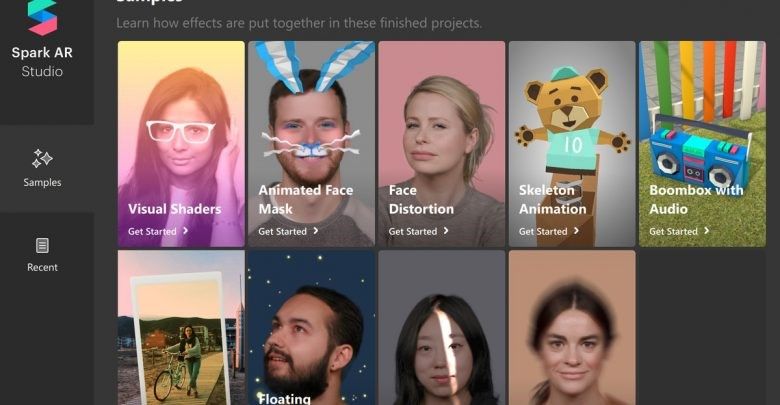Screen dimensions: 780x405
Task: Click Get Started under Face Distortion
Action: [413, 231]
